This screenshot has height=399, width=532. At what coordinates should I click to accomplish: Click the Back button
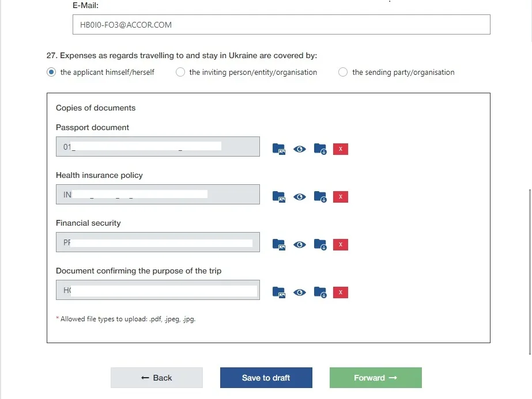(x=157, y=378)
